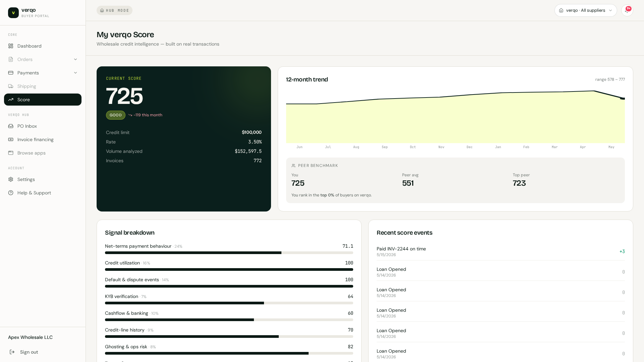Click the current score 725

[x=124, y=96]
